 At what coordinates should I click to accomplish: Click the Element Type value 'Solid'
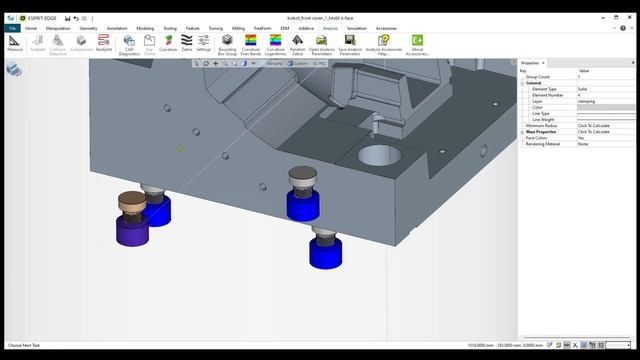582,89
